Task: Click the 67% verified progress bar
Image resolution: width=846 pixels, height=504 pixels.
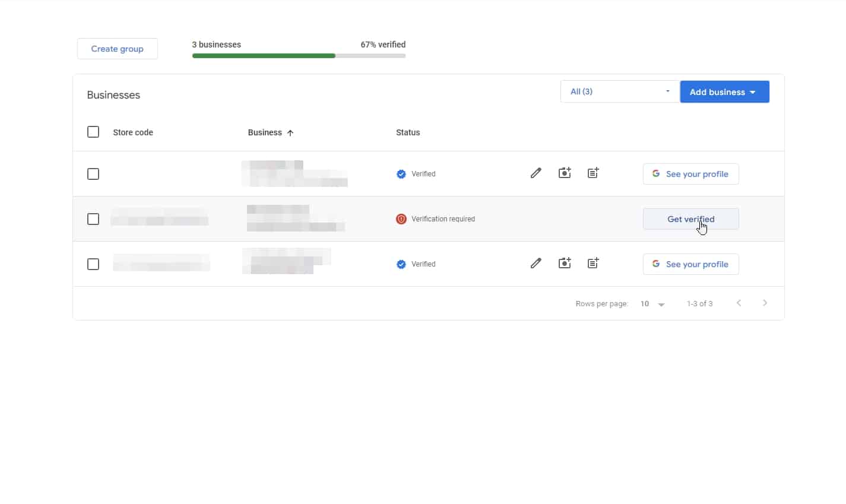Action: (x=299, y=55)
